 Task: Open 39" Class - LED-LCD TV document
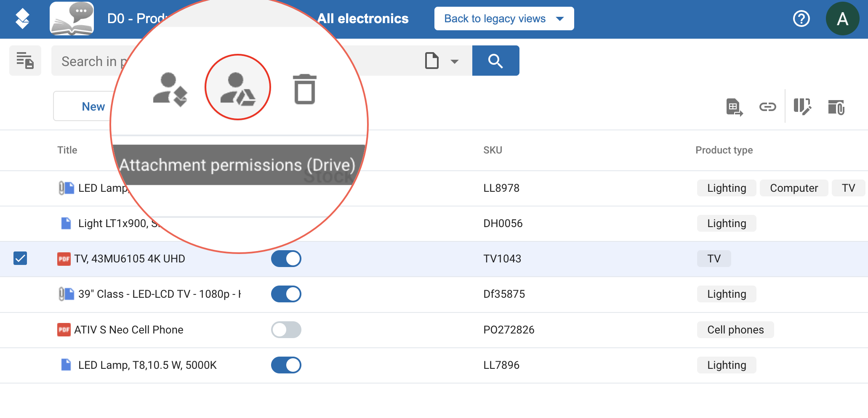point(160,294)
